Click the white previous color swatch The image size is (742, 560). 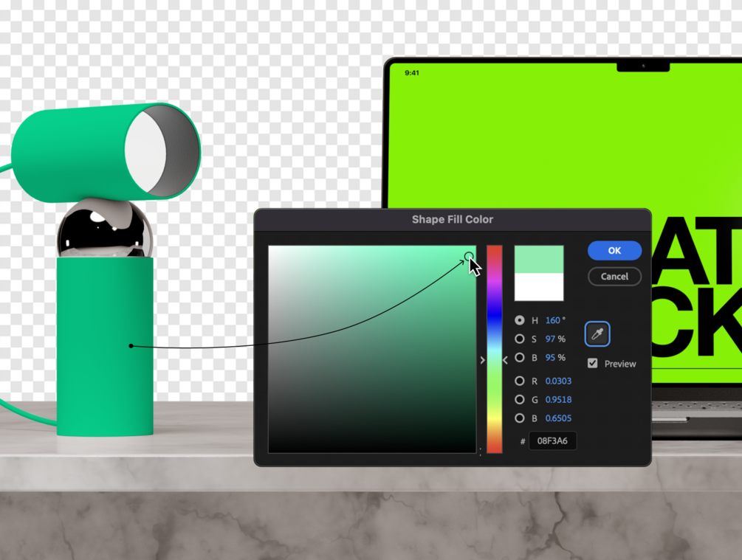[x=539, y=287]
